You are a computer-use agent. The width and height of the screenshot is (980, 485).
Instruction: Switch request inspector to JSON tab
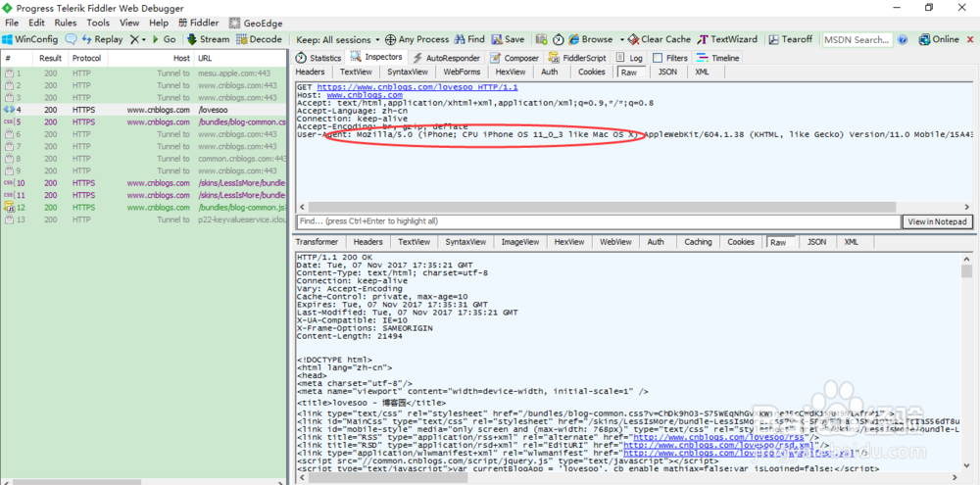coord(667,72)
